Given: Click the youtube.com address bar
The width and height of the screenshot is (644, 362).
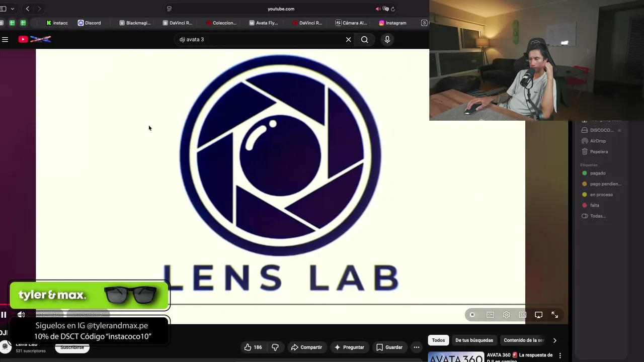Looking at the screenshot, I should tap(281, 9).
